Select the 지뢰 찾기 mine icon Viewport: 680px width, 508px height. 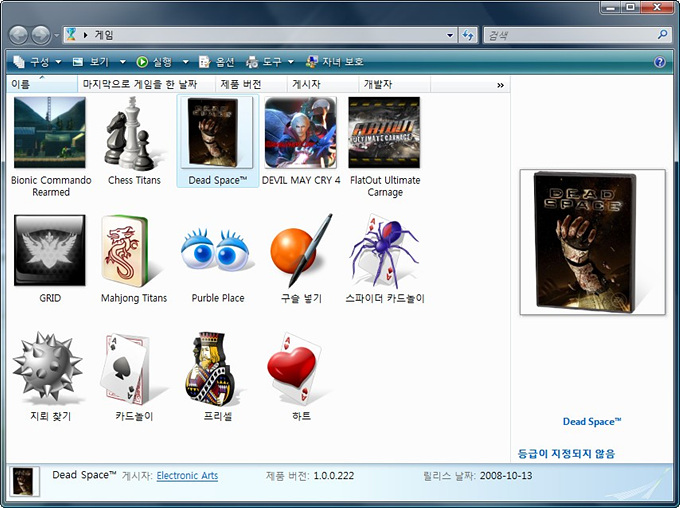coord(48,367)
